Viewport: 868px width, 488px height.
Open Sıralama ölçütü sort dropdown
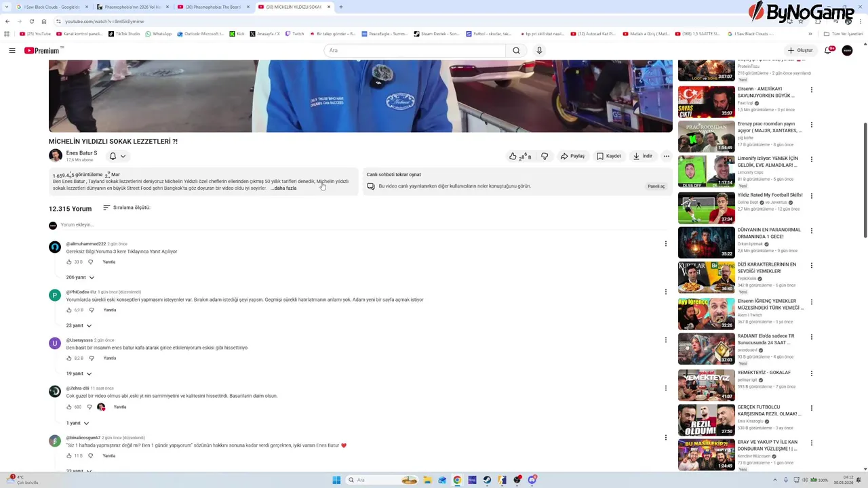coord(126,207)
